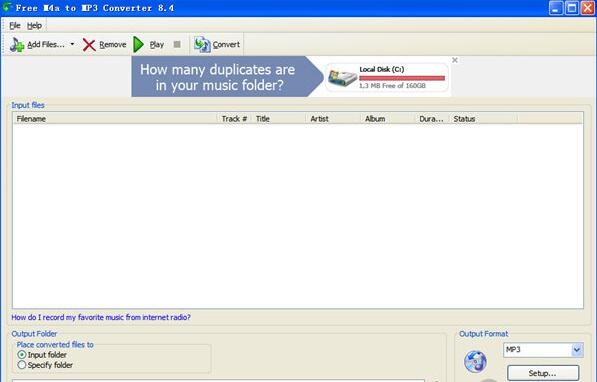
Task: Sort the list by the Filename column header
Action: [x=115, y=119]
